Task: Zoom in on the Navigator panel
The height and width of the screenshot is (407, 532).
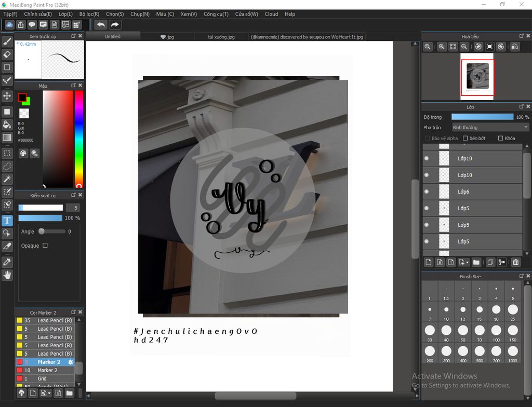Action: (442, 47)
